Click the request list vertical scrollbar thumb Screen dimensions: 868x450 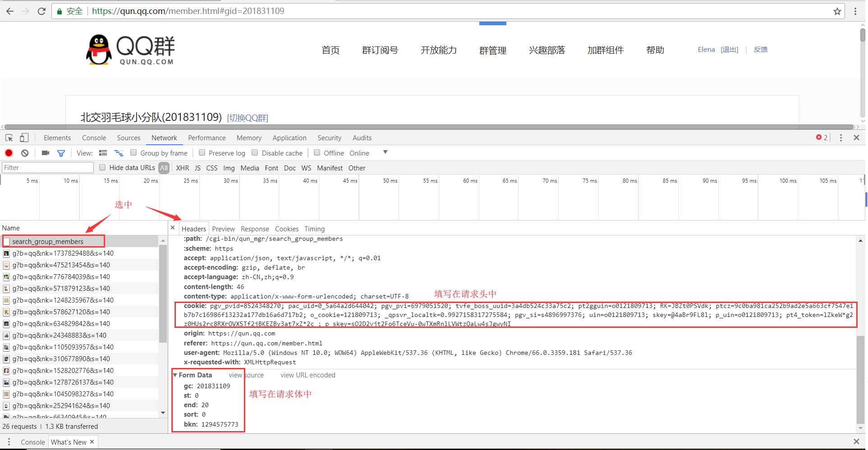[x=163, y=293]
